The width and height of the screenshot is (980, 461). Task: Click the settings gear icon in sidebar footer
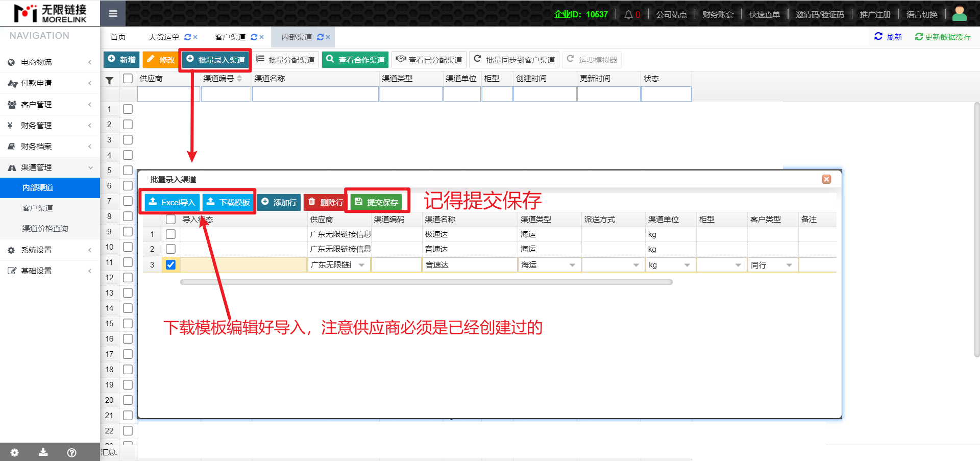(x=14, y=452)
